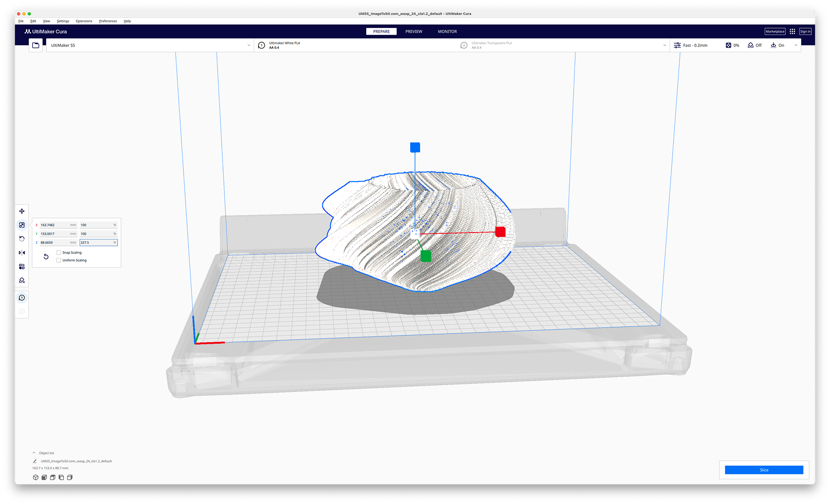Open the Marketplace button

pyautogui.click(x=775, y=32)
